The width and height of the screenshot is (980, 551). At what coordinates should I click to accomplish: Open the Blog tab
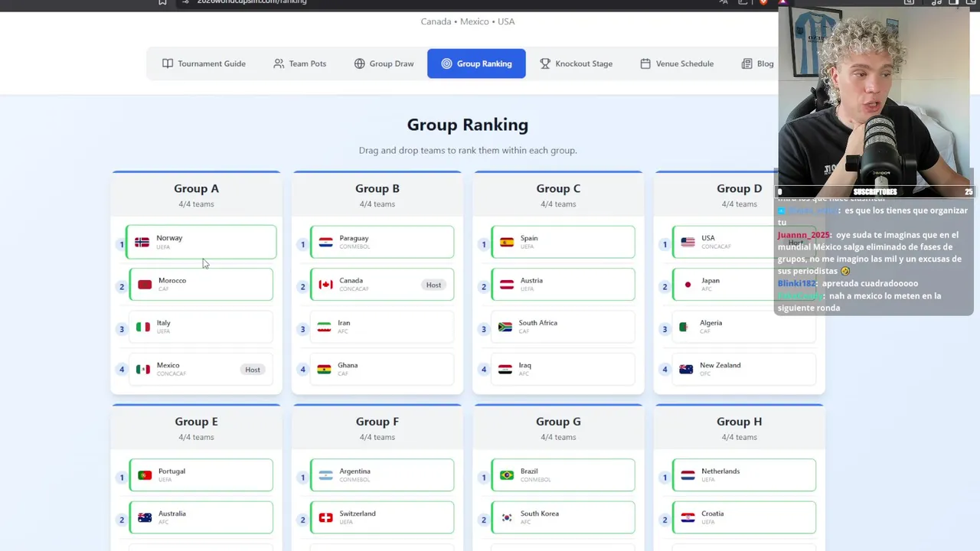pyautogui.click(x=757, y=64)
